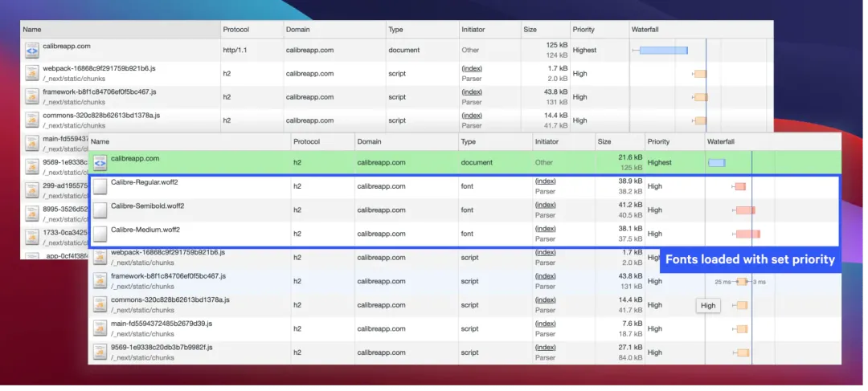Image resolution: width=868 pixels, height=391 pixels.
Task: Click file icon of Calibre-Semibold.woff2
Action: tap(100, 210)
